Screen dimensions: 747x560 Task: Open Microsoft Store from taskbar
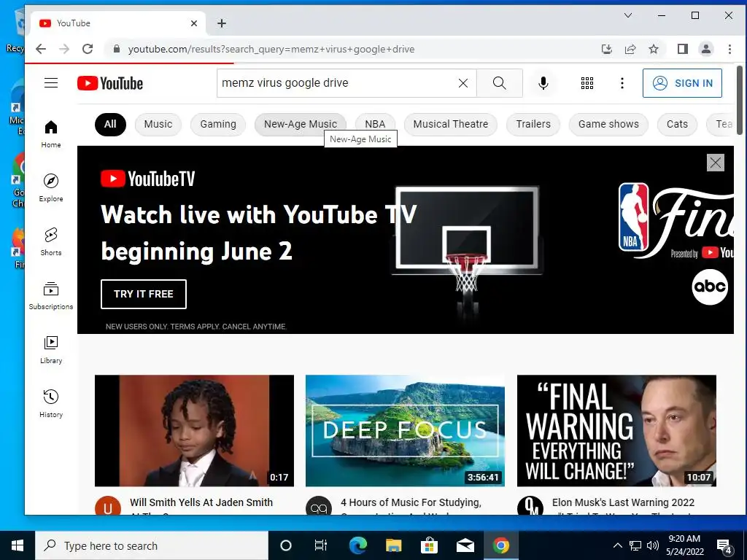[429, 545]
